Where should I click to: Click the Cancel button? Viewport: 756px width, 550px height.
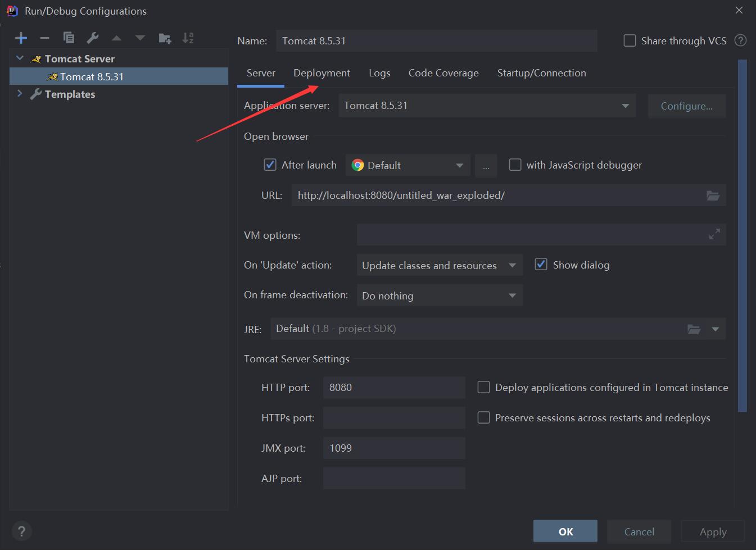[x=639, y=531]
